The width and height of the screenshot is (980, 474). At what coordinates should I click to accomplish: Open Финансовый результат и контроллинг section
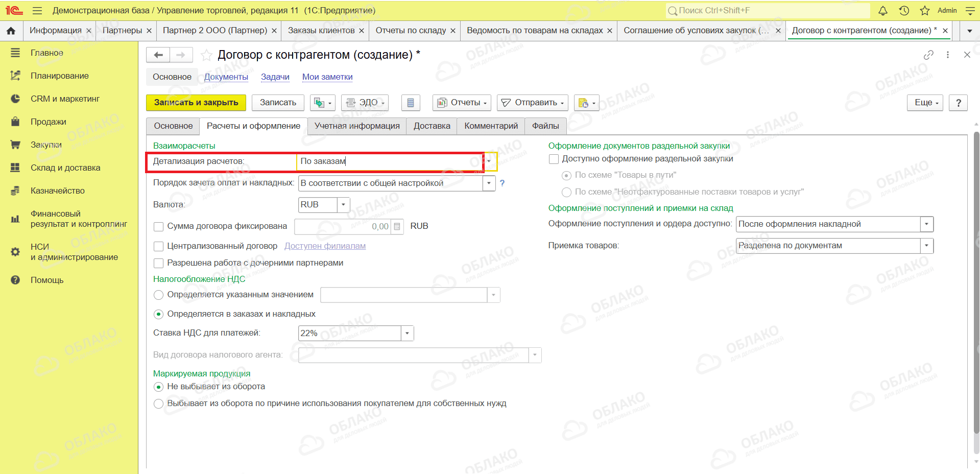79,219
